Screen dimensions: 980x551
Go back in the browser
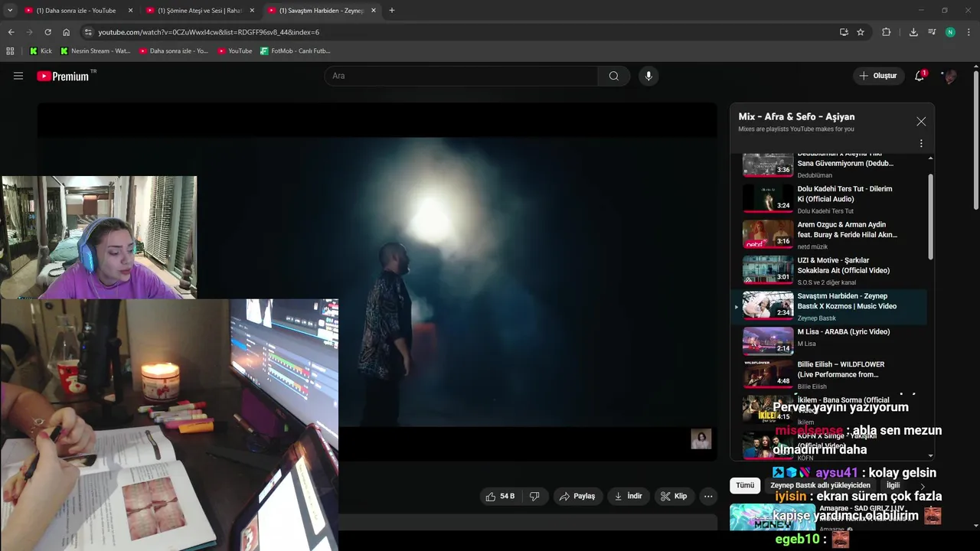11,32
